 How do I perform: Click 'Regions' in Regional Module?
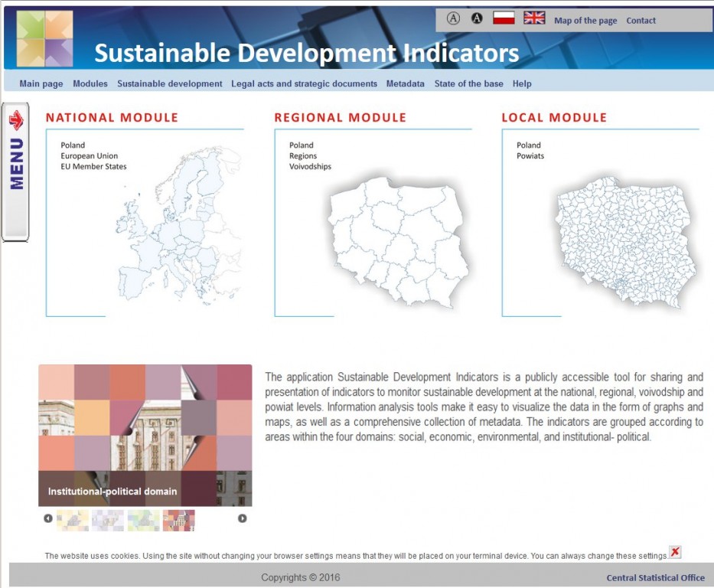click(x=303, y=155)
